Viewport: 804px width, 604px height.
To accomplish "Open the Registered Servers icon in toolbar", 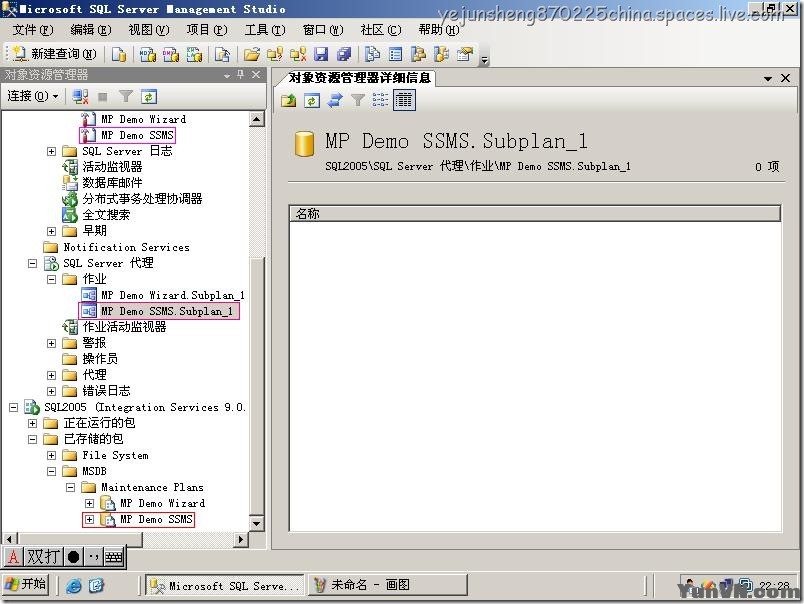I will (x=372, y=54).
